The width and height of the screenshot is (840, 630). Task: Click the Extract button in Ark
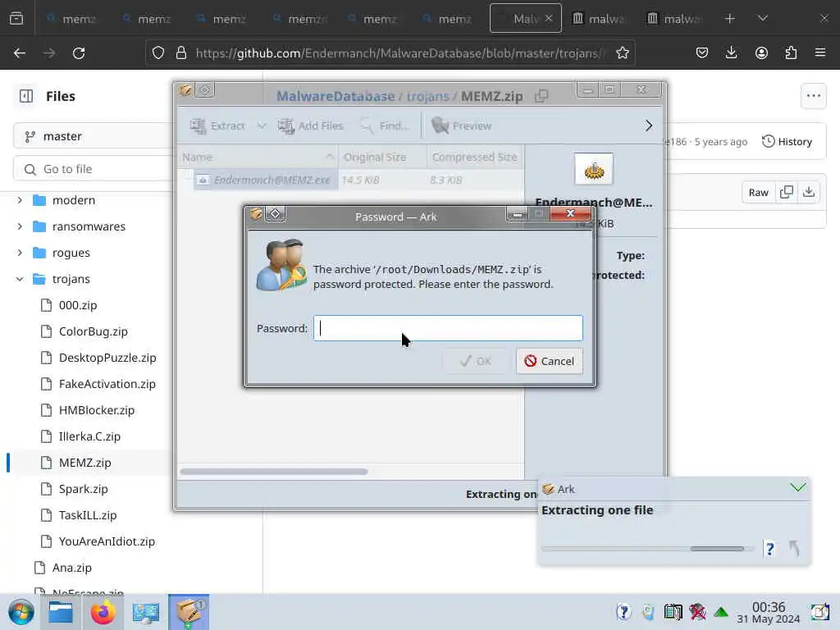click(x=217, y=126)
